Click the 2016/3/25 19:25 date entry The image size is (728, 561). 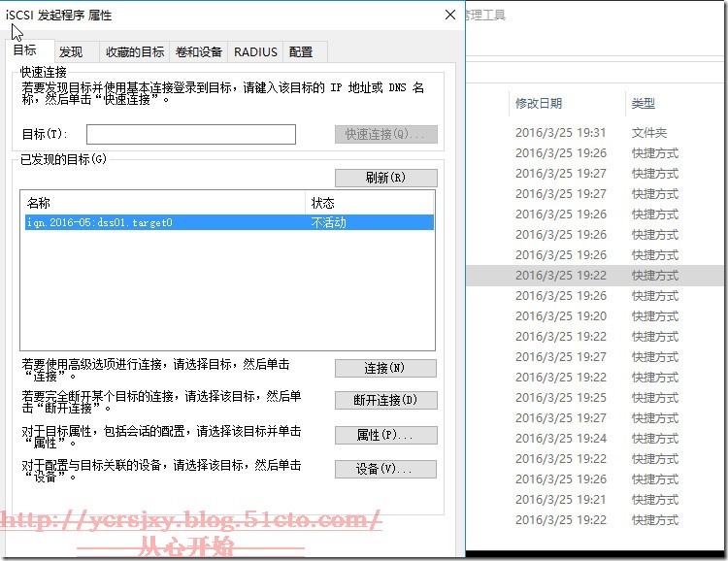(561, 398)
